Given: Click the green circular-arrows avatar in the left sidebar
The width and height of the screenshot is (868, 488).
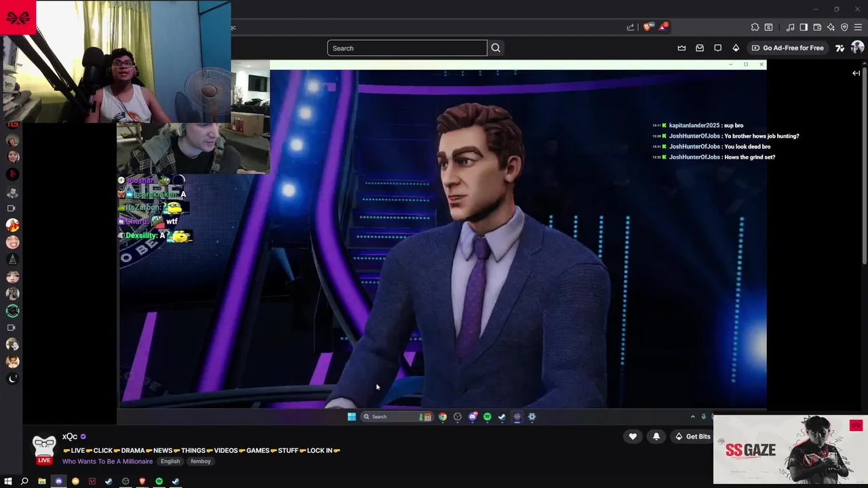Looking at the screenshot, I should [12, 311].
